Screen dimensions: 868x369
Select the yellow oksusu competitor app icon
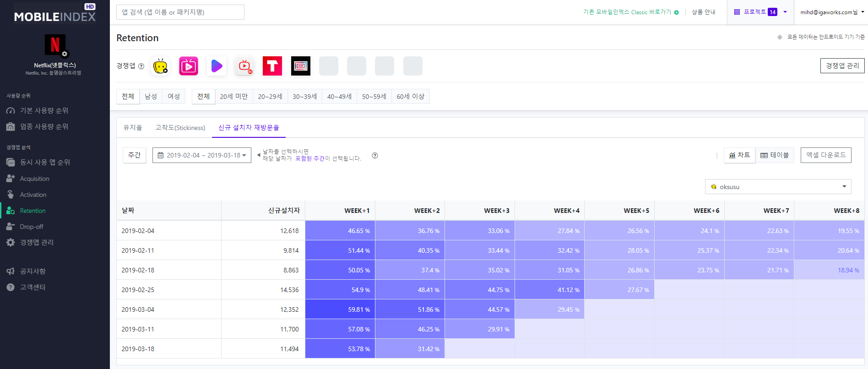pos(160,66)
